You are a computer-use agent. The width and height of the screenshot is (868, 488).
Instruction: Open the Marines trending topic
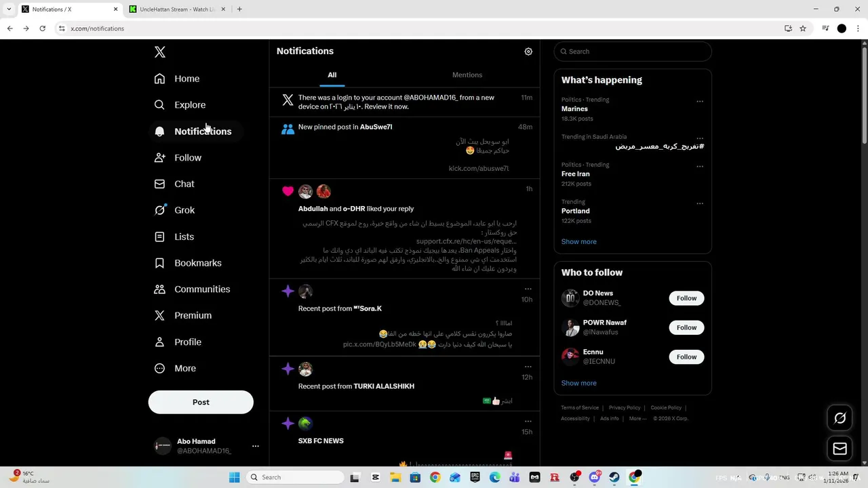[574, 109]
